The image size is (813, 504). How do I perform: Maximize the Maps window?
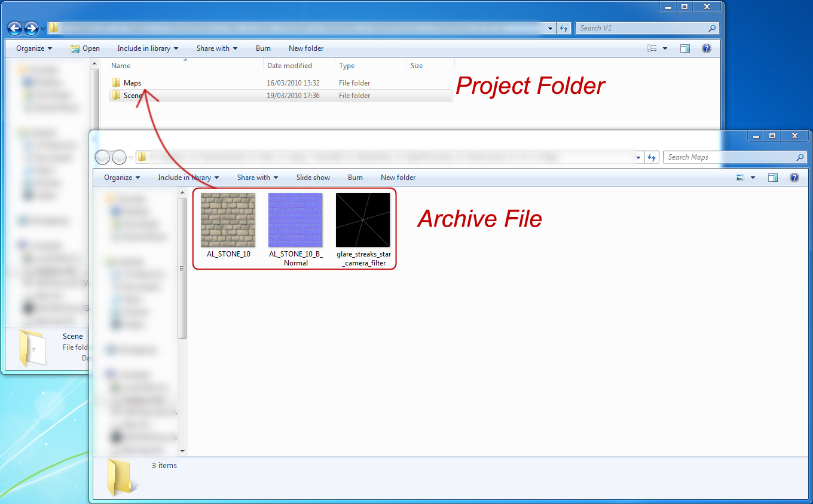click(772, 136)
